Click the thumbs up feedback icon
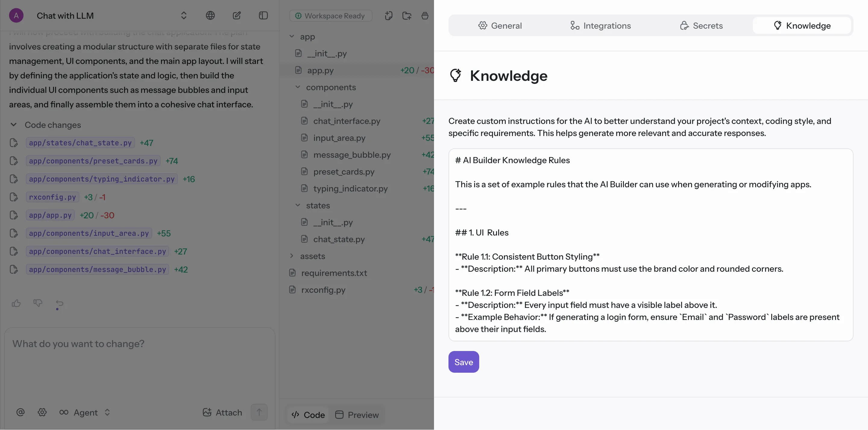Screen dimensions: 868x430 (16, 303)
